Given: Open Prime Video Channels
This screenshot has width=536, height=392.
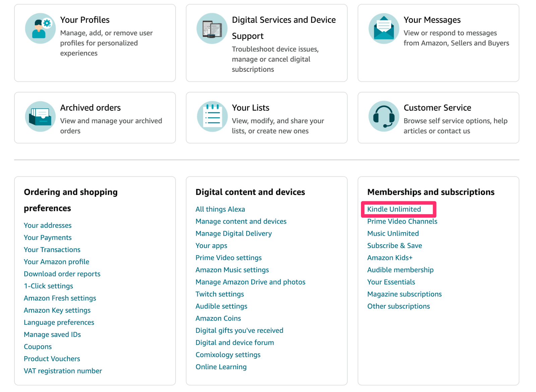Looking at the screenshot, I should (x=402, y=221).
